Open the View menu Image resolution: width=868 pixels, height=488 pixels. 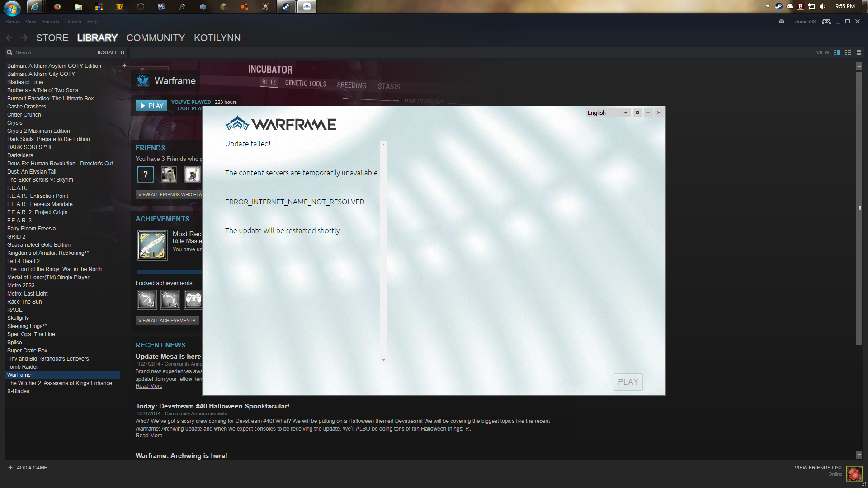31,22
